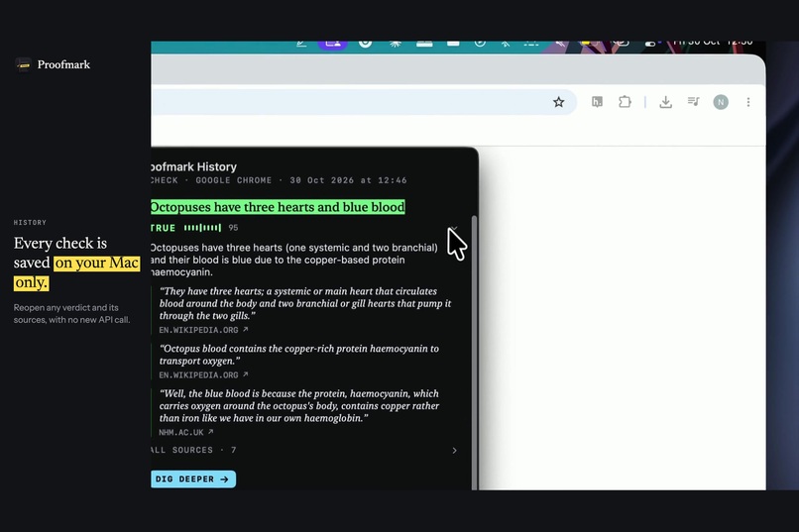Click the 'Proofmark History' panel title

194,167
